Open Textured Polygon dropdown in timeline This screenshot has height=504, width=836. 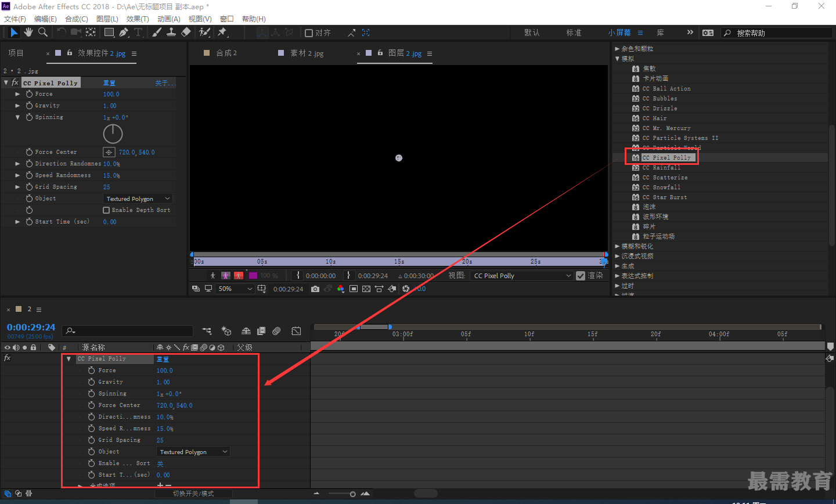193,452
